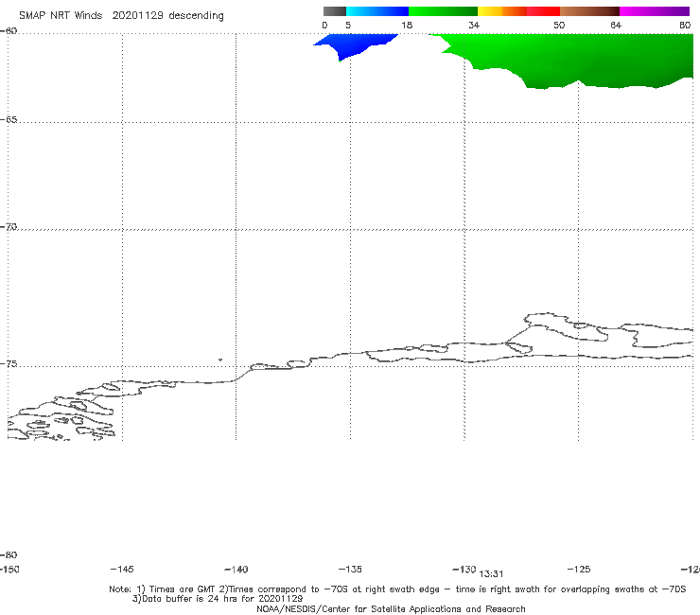The width and height of the screenshot is (700, 615).
Task: Click the note line starting 'Note: 1) Times are GMT'
Action: 397,589
